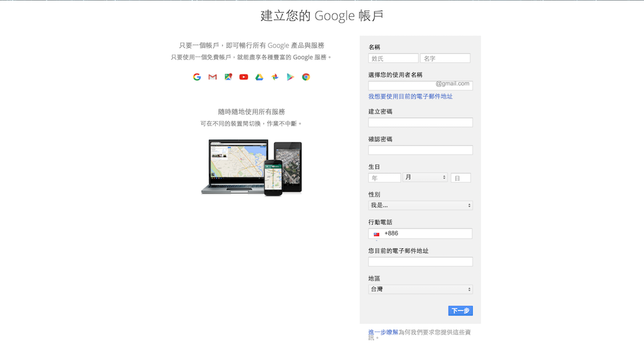Screen dimensions: 644x354
Task: Open the 性別 我是... gender dropdown
Action: [421, 205]
